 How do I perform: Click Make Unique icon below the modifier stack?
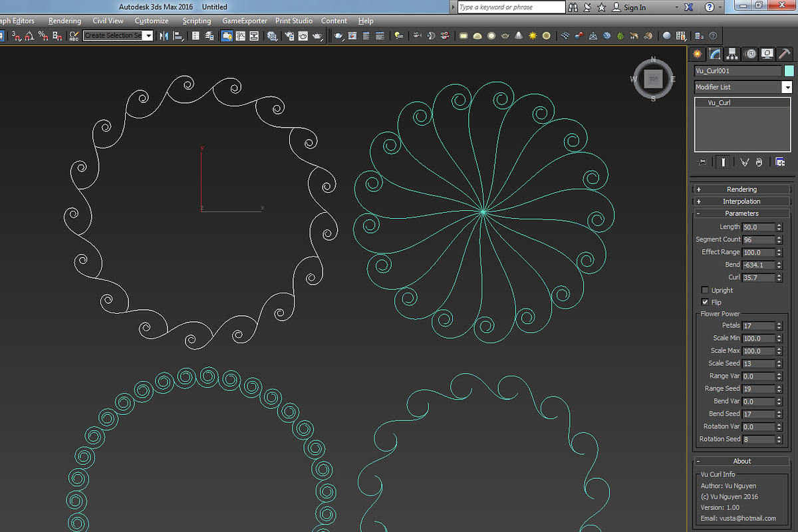[x=744, y=162]
